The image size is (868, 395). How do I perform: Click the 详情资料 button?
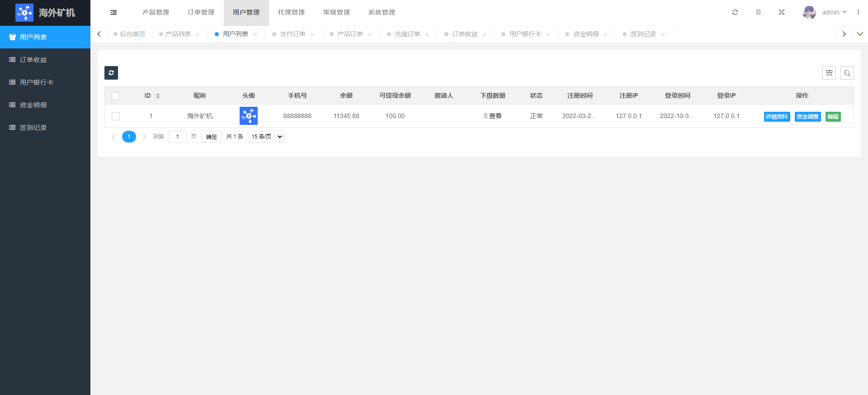coord(777,117)
